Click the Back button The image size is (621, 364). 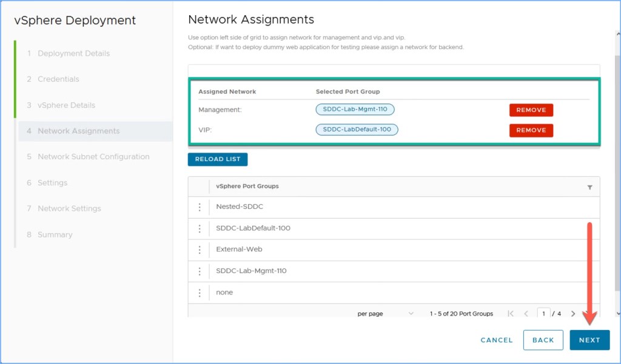click(543, 340)
